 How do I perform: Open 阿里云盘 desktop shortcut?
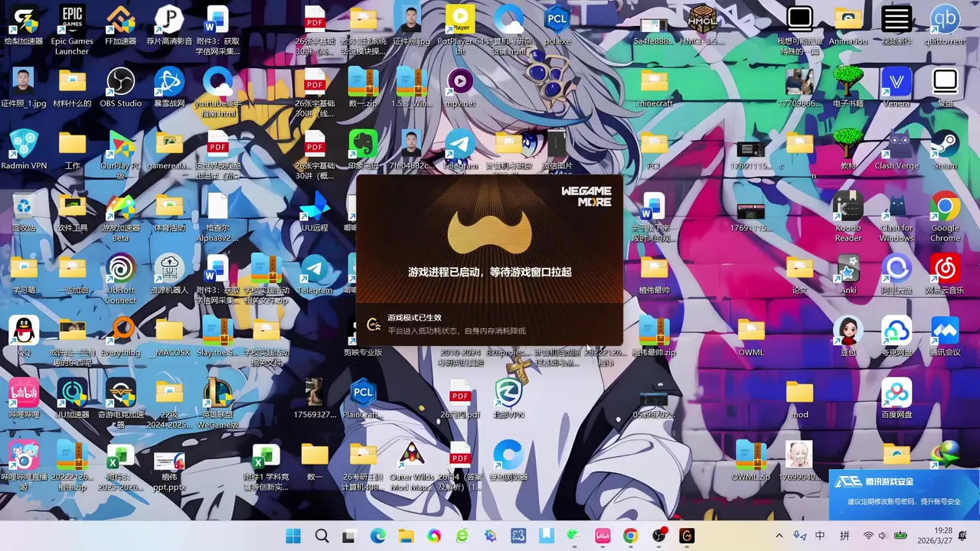(897, 274)
